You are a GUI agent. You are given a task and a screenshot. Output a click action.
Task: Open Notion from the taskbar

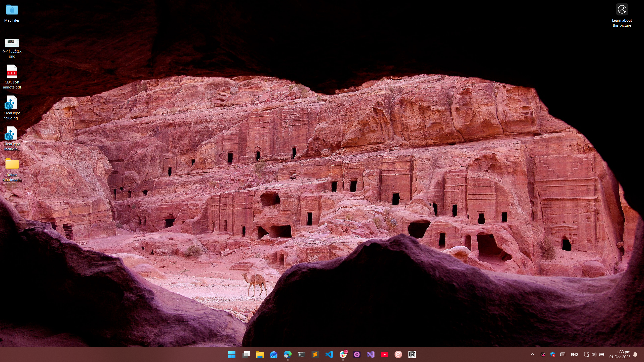pyautogui.click(x=412, y=354)
